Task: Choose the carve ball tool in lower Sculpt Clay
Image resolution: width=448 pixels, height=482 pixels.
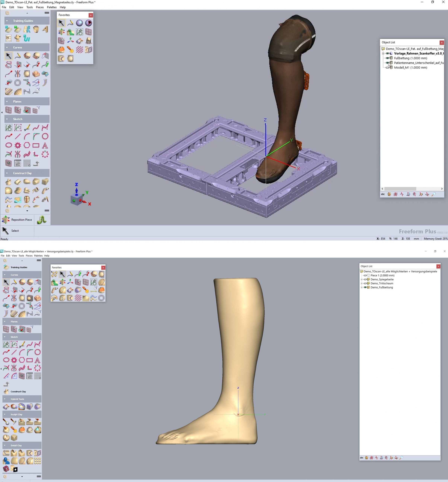Action: [x=6, y=422]
